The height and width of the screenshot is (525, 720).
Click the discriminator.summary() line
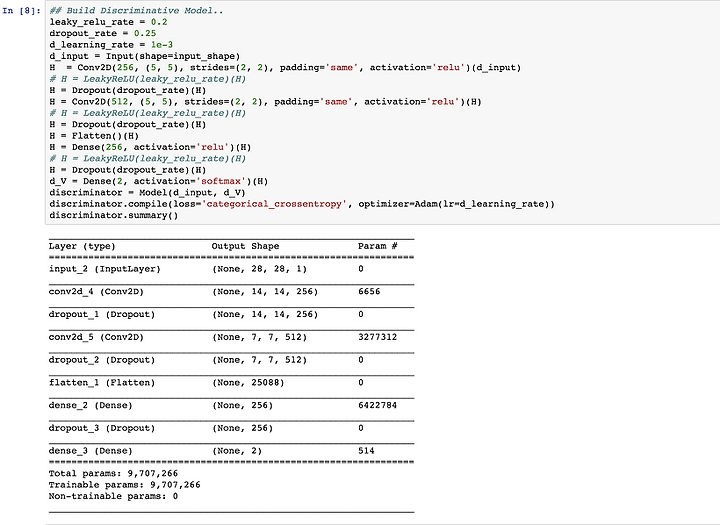coord(114,215)
